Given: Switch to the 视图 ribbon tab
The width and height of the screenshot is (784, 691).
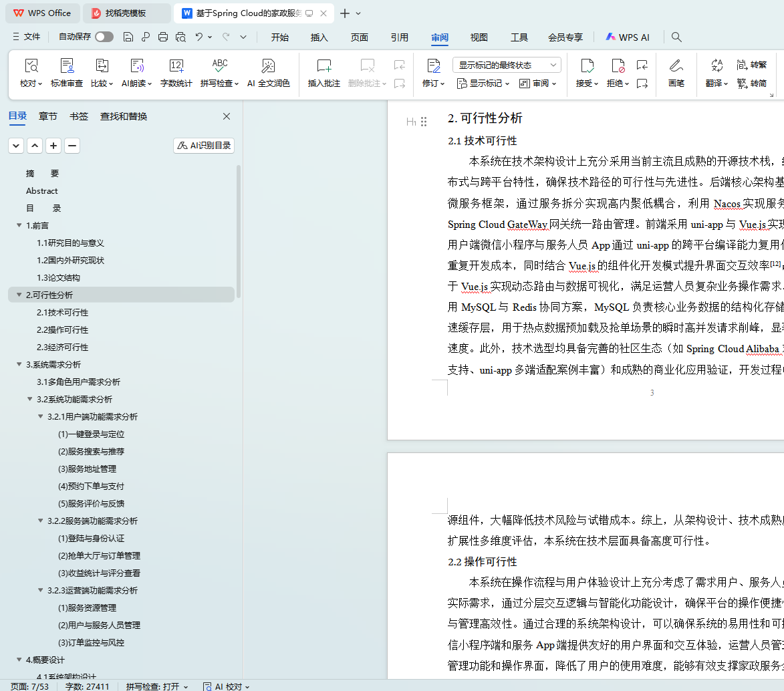Looking at the screenshot, I should pyautogui.click(x=479, y=37).
